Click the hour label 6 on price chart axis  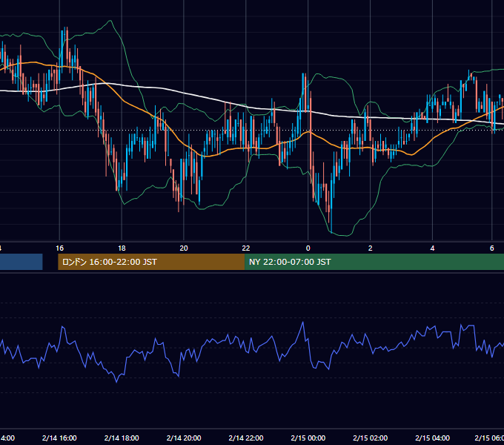point(492,248)
